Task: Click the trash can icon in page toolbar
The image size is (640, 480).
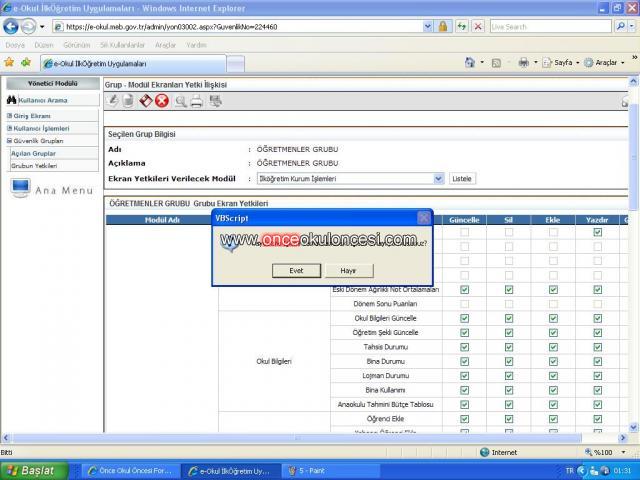Action: 128,100
